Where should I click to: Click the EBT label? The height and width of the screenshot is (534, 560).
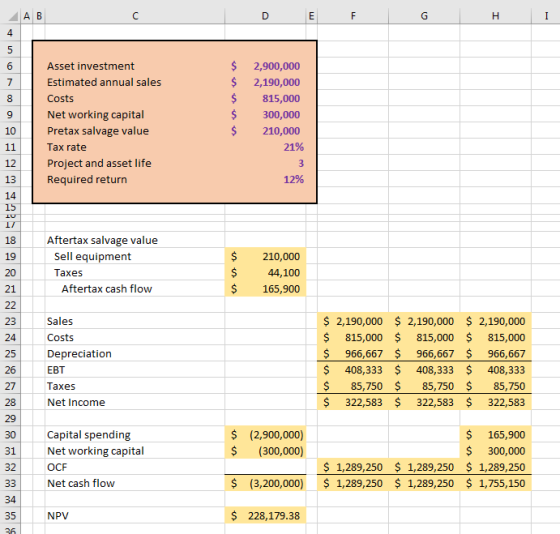[x=56, y=370]
